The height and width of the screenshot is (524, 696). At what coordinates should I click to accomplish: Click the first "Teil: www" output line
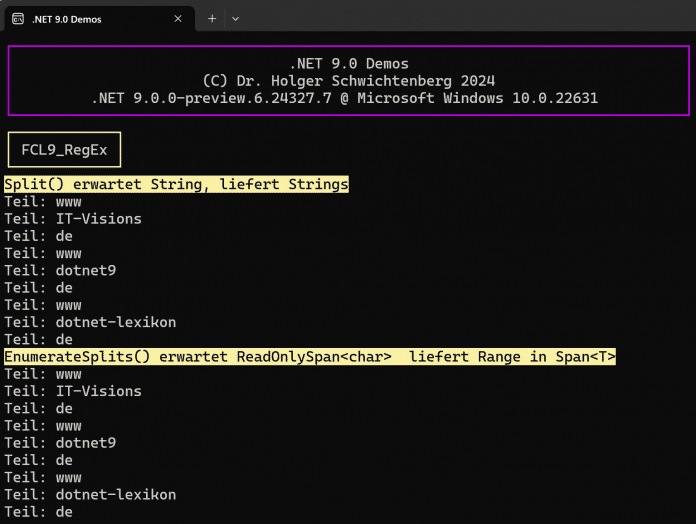point(42,201)
